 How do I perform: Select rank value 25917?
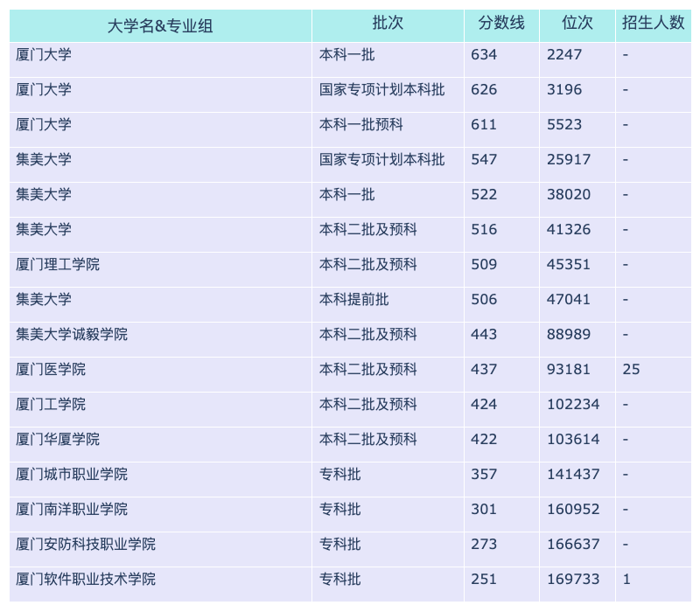pyautogui.click(x=569, y=160)
